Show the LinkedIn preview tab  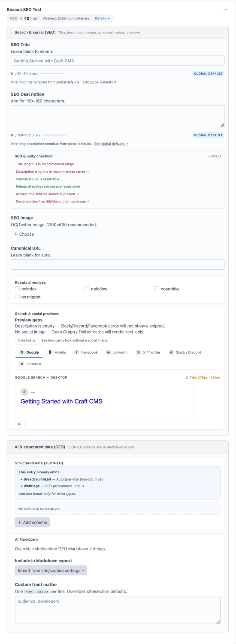tap(117, 352)
